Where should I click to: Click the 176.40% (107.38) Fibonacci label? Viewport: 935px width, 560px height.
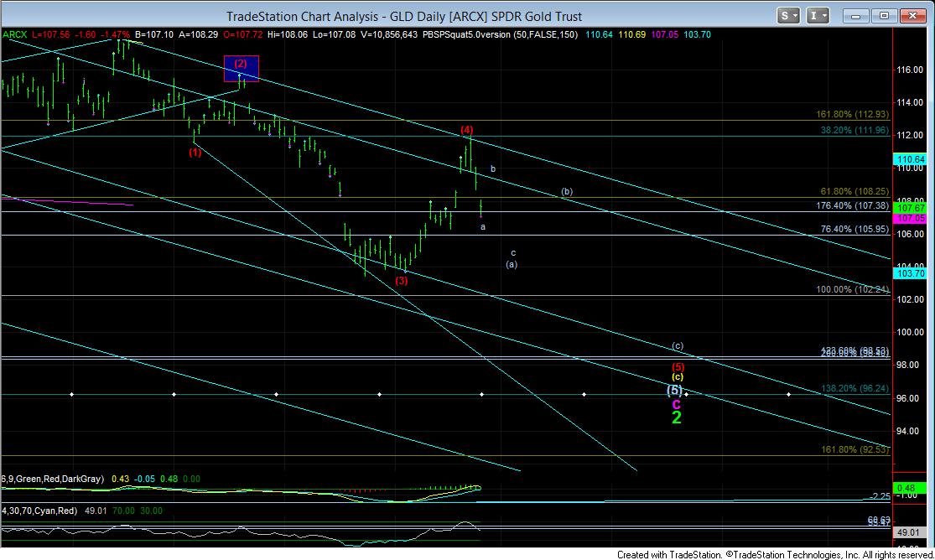852,205
